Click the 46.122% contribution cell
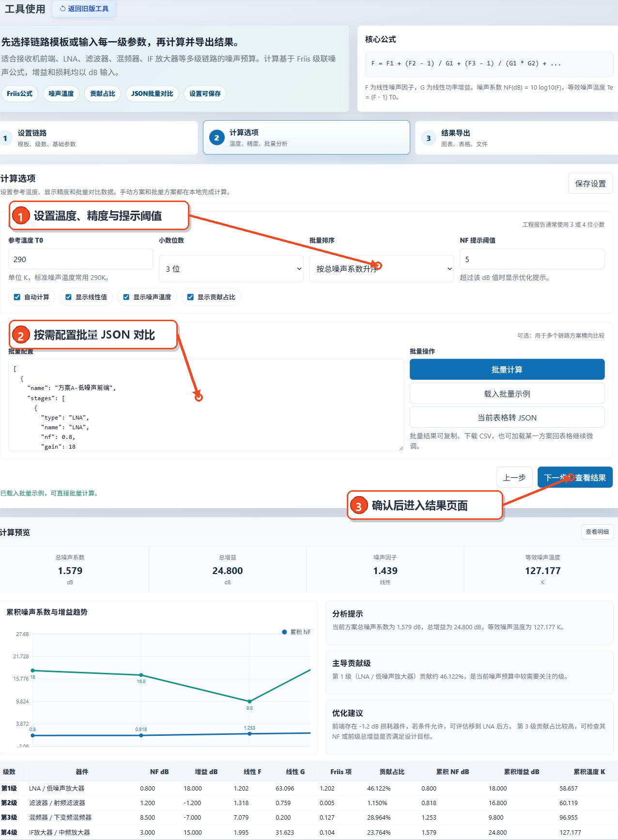618x840 pixels. tap(379, 788)
